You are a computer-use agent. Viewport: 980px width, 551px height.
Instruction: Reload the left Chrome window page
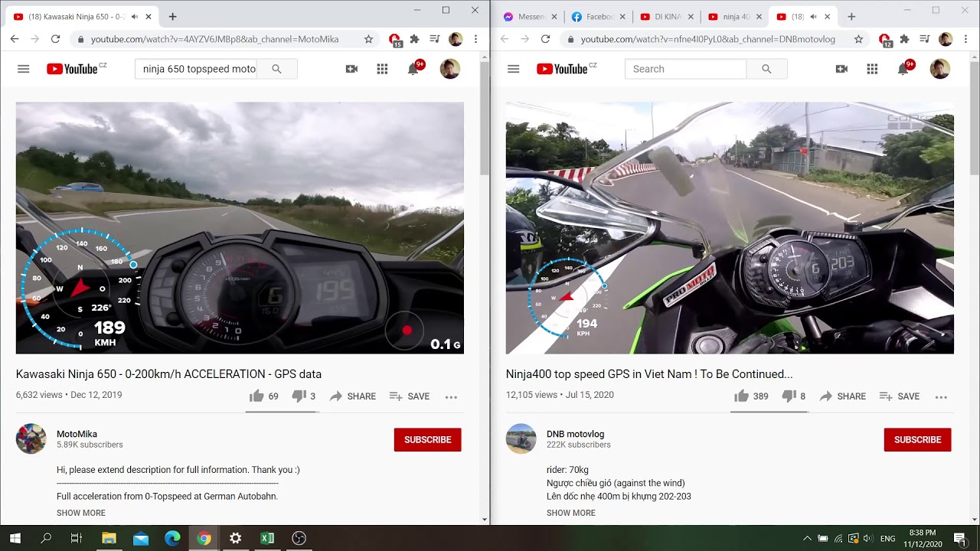click(55, 39)
